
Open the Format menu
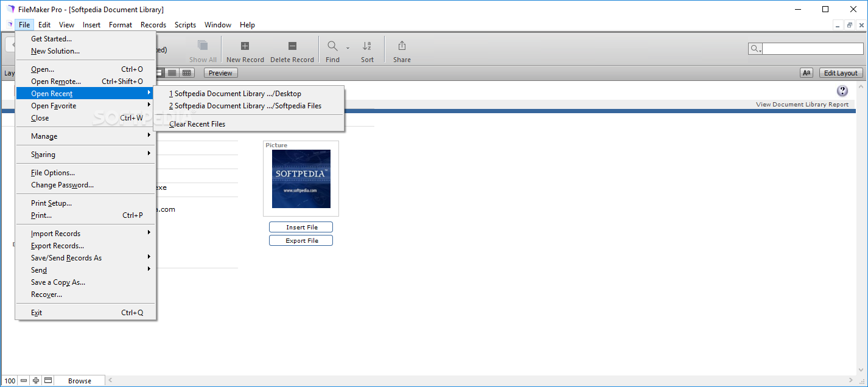point(121,25)
